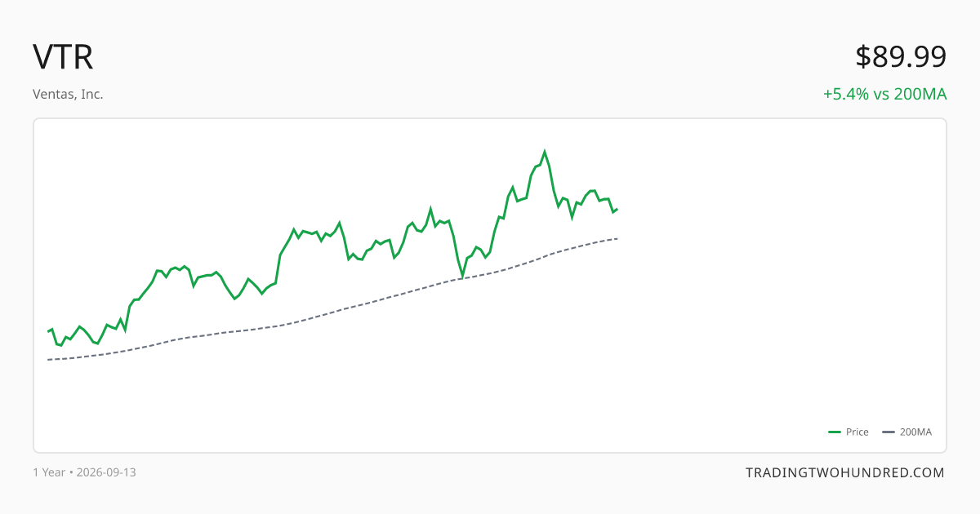Open the TRADINGTWOHUNDRED.COM link
The width and height of the screenshot is (980, 514).
(845, 472)
